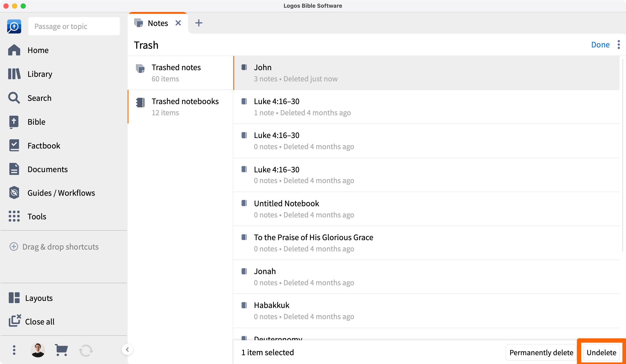Add a new tab with plus icon
626x364 pixels.
pyautogui.click(x=199, y=23)
